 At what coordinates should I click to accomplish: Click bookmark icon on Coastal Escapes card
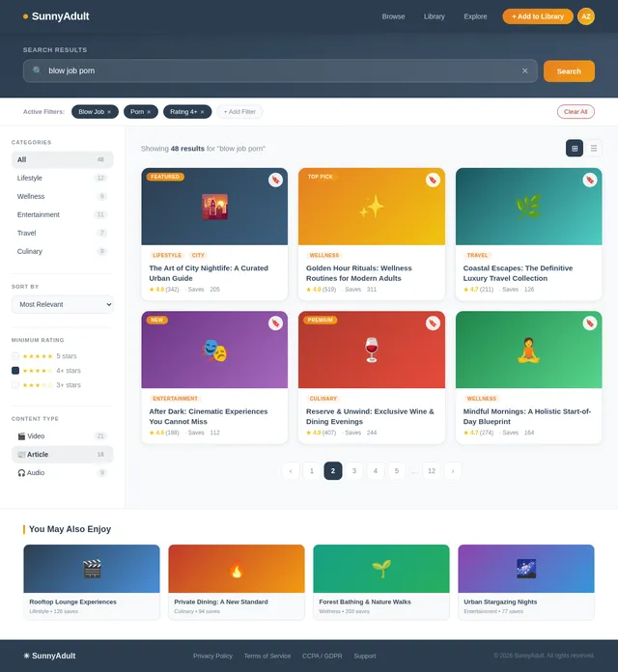589,180
